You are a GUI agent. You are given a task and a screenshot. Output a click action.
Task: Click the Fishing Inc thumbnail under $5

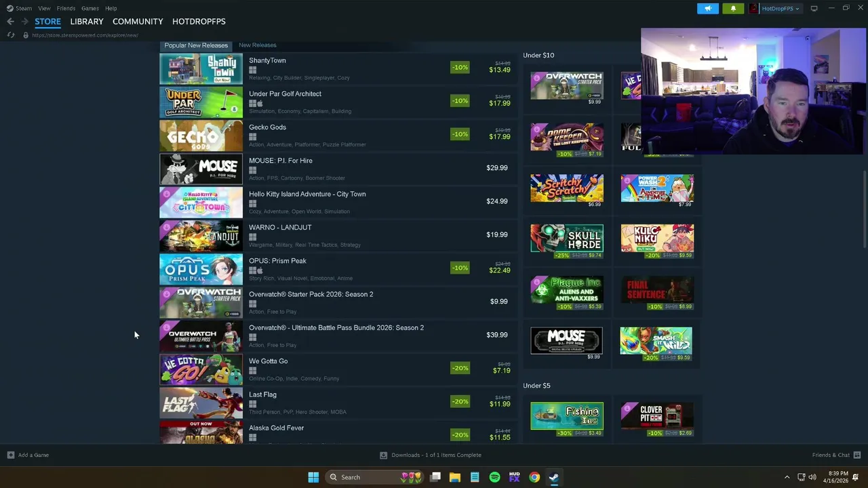point(567,416)
